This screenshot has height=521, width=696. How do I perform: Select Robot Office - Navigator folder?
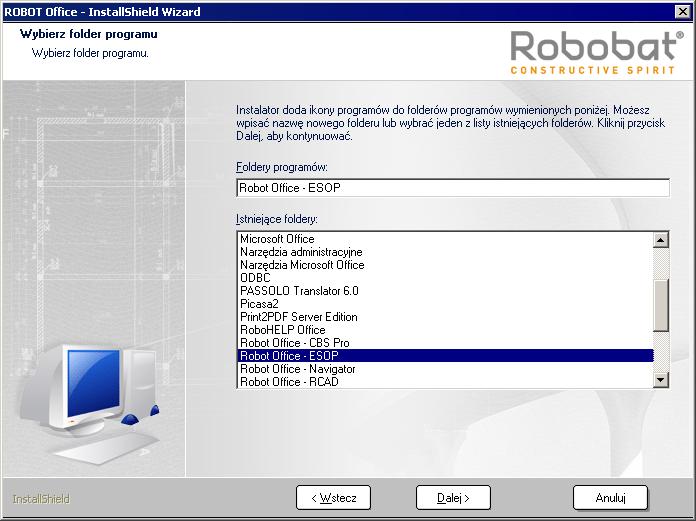pos(446,369)
